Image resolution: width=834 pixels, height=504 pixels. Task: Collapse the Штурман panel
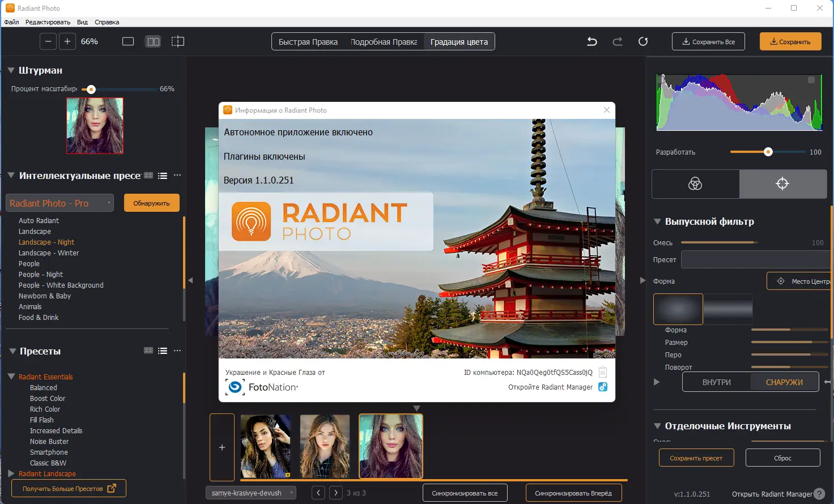point(11,70)
